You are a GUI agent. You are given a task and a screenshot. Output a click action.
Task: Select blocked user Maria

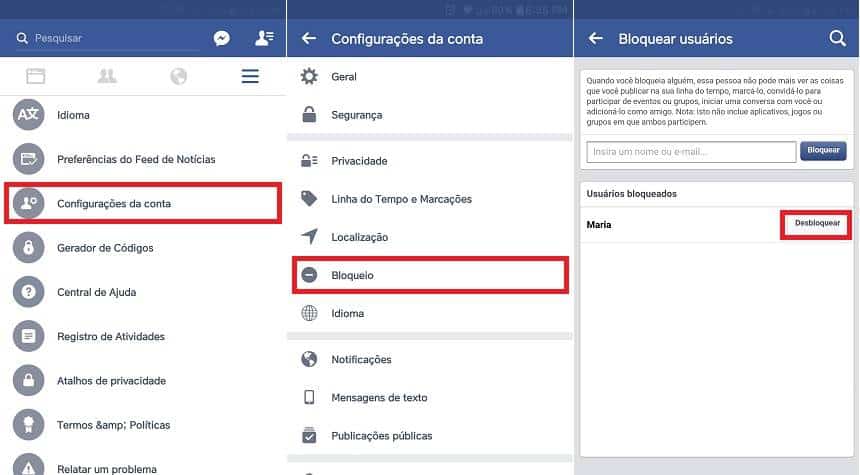pyautogui.click(x=598, y=224)
